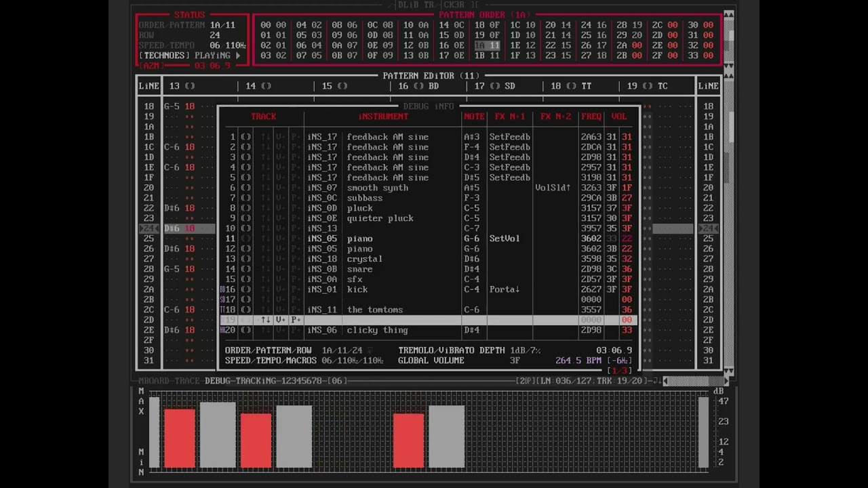The height and width of the screenshot is (488, 868).
Task: Click the [TECHNOES] song name label
Action: click(164, 56)
